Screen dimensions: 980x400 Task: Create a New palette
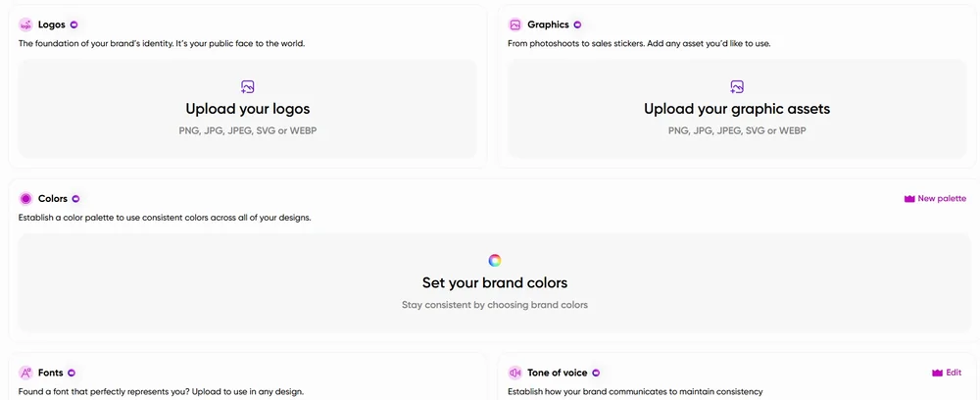coord(935,198)
